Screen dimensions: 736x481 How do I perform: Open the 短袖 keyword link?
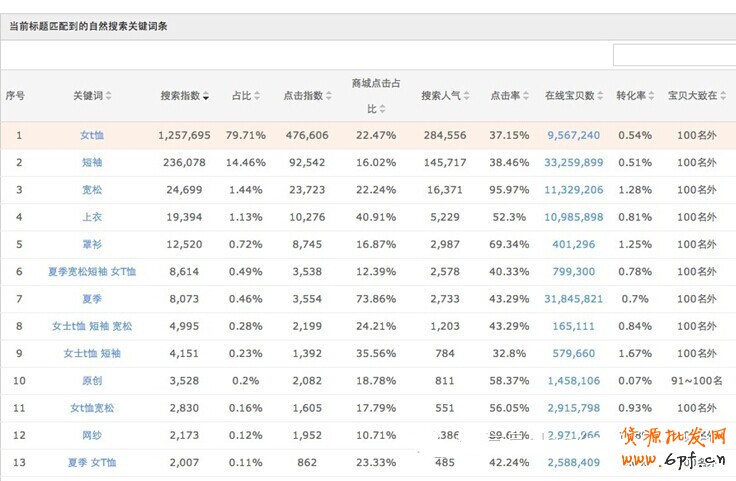click(92, 162)
